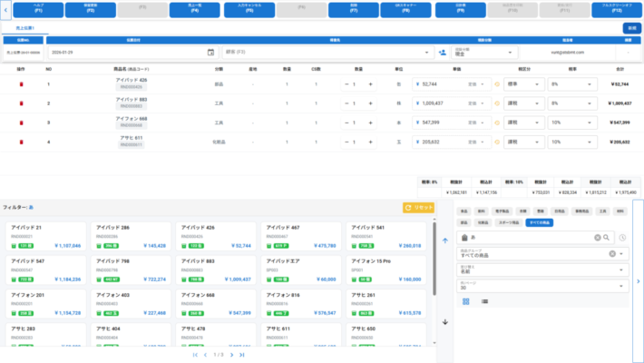Click the add customer person icon
Screen dimensions: 644x363
point(442,52)
